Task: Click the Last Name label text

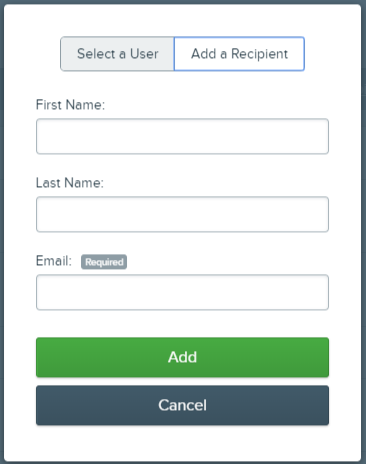Action: [70, 183]
